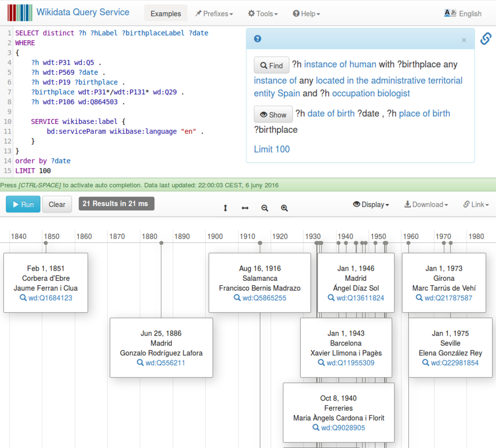Viewport: 496px width, 448px height.
Task: Click the 'instance of human' link
Action: click(x=340, y=64)
